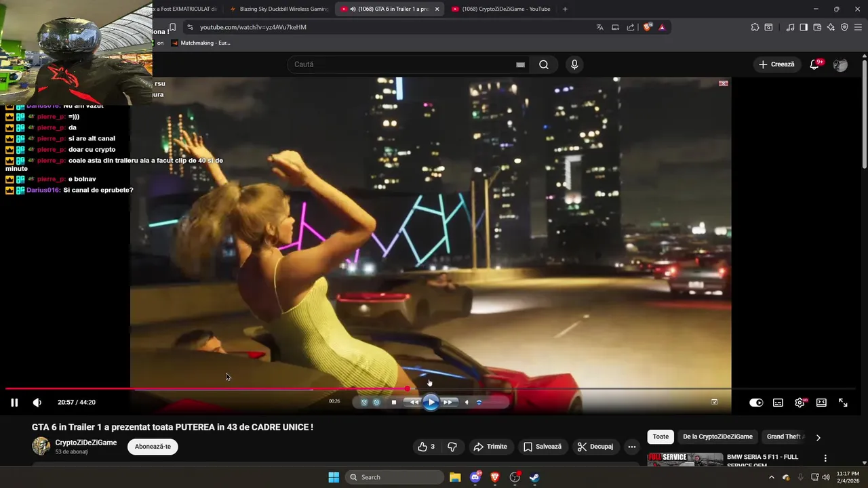This screenshot has height=488, width=868.
Task: Click the Creează button
Action: (x=776, y=64)
